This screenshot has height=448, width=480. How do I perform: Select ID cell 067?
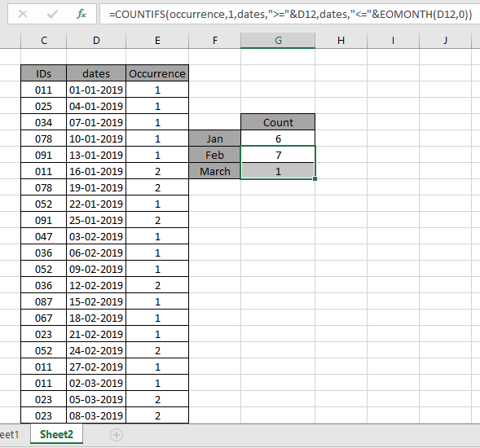click(44, 318)
